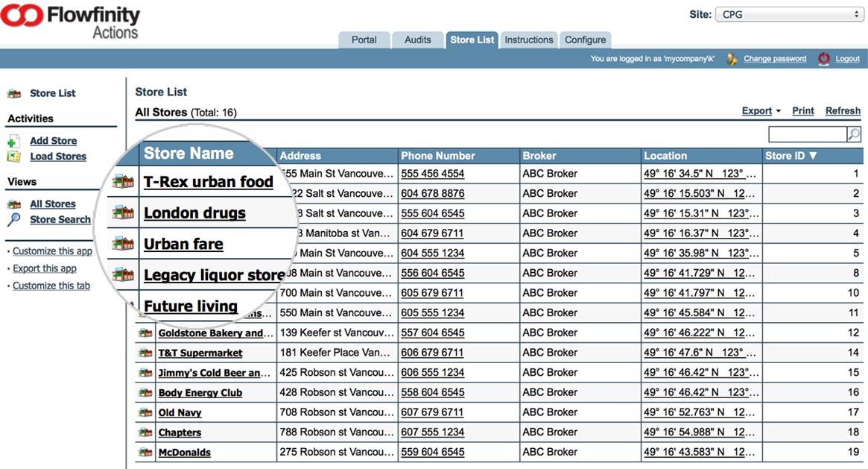Image resolution: width=868 pixels, height=469 pixels.
Task: Switch to the Audits tab
Action: click(x=417, y=40)
